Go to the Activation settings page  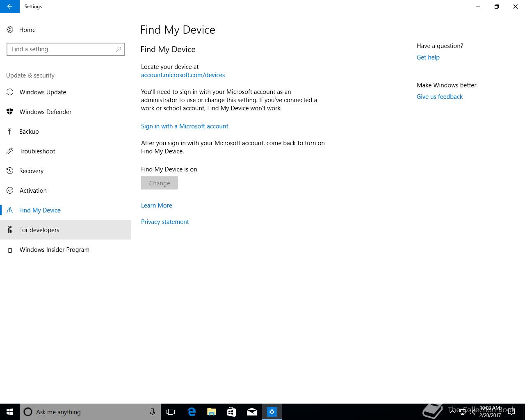click(x=66, y=190)
